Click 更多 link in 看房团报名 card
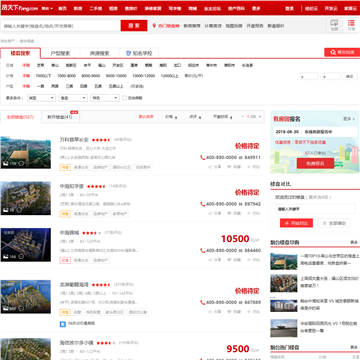 point(349,119)
